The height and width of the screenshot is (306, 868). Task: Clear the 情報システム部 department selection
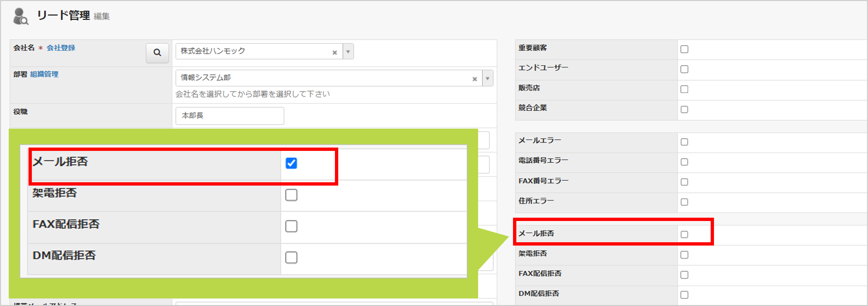(474, 79)
